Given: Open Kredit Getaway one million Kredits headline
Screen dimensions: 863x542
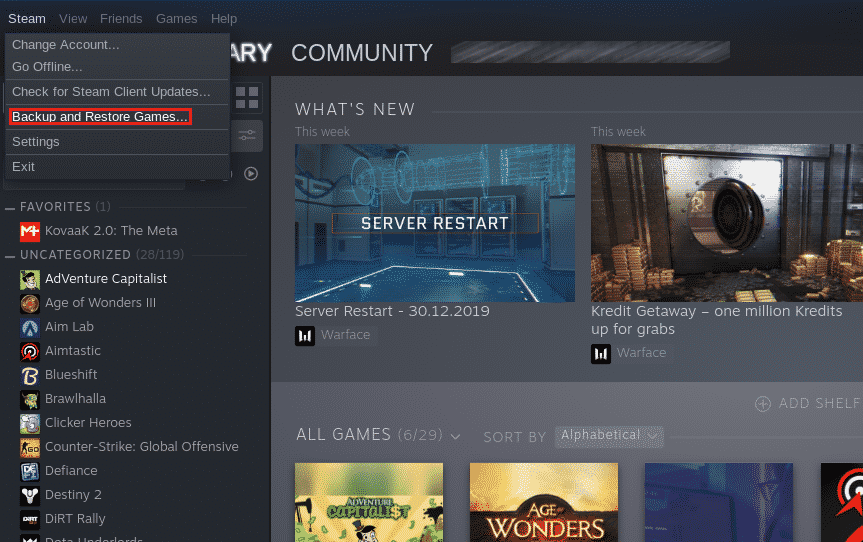Looking at the screenshot, I should coord(717,320).
